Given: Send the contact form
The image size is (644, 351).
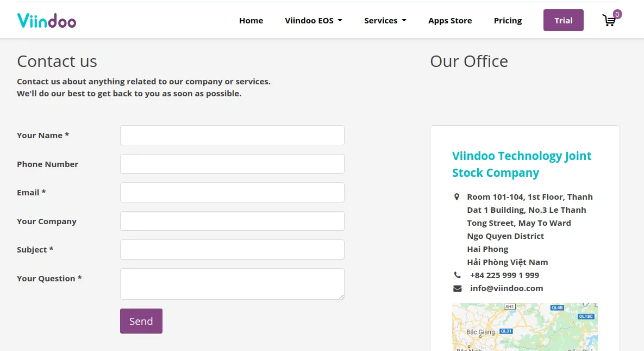Looking at the screenshot, I should 141,321.
